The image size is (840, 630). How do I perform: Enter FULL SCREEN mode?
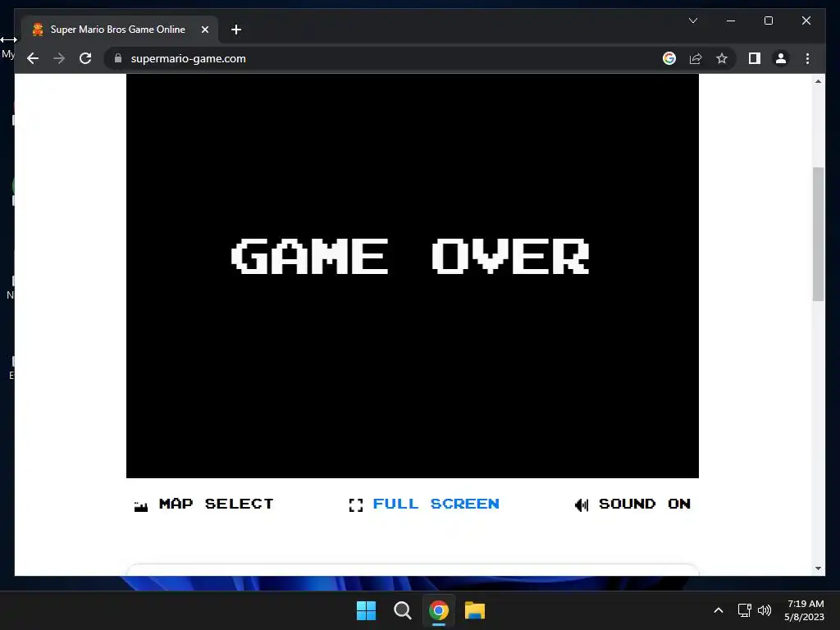point(436,504)
